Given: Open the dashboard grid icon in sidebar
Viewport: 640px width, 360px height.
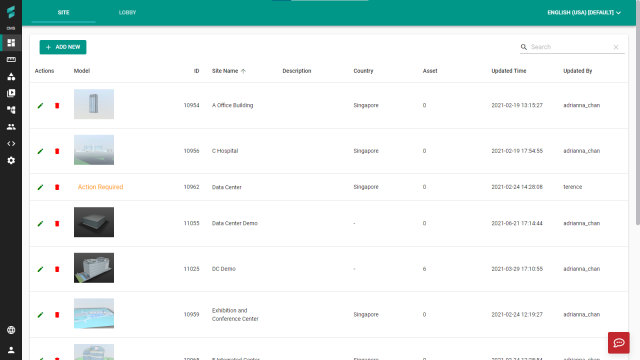Looking at the screenshot, I should point(11,43).
